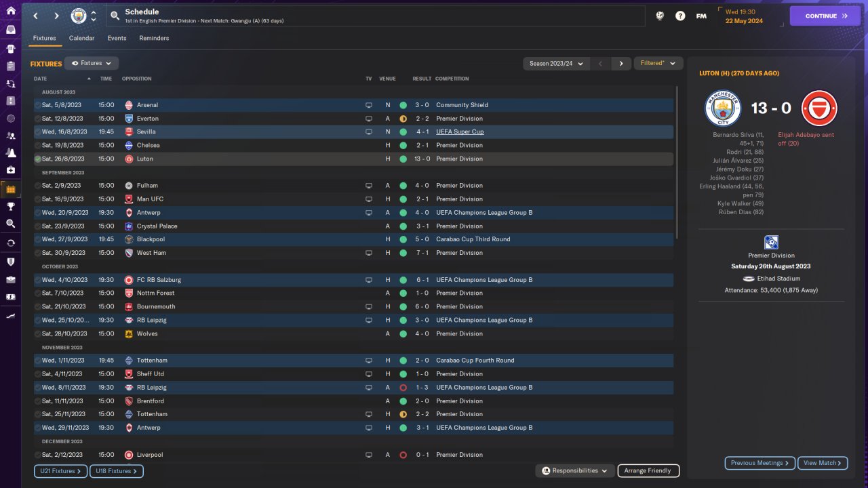Open the Medical Centre kit icon
Screen dimensions: 868x488
(x=10, y=170)
